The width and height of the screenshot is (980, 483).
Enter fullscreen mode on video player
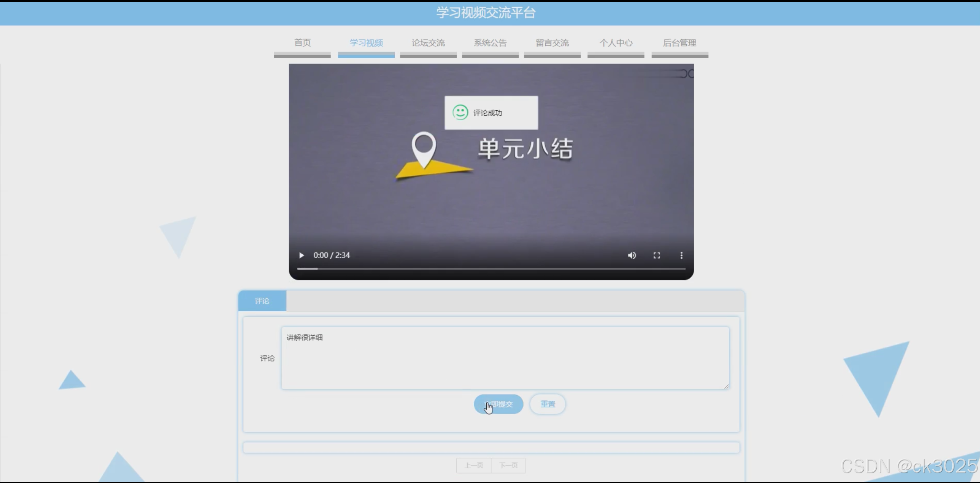point(656,255)
